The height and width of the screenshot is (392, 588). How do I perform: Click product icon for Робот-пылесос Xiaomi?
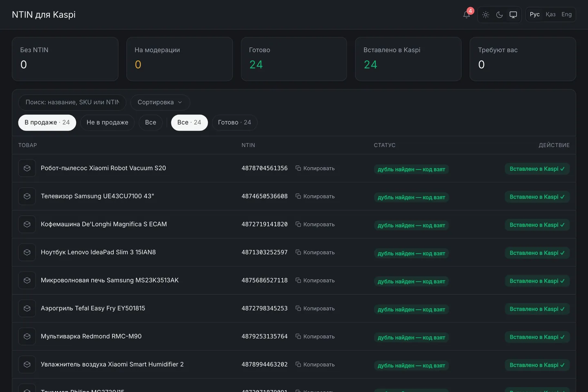pyautogui.click(x=27, y=168)
